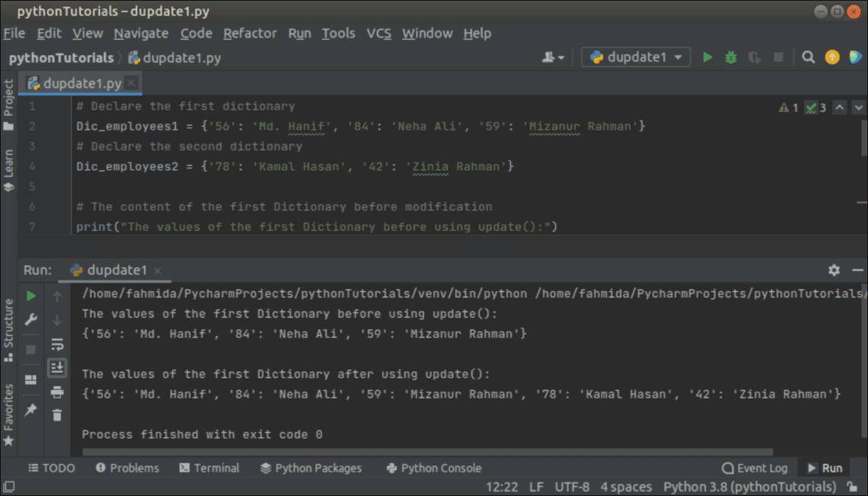Change line separator LF in status bar
Image resolution: width=868 pixels, height=496 pixels.
[537, 487]
